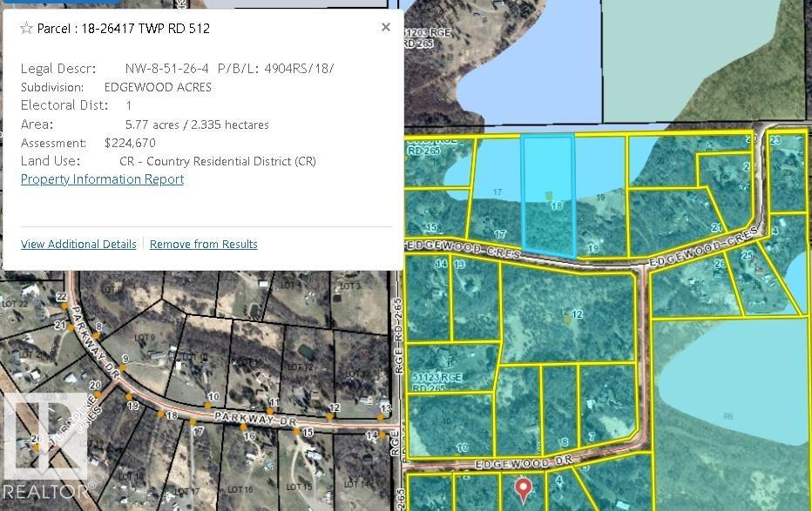The width and height of the screenshot is (812, 511).
Task: Click Remove from Results link
Action: (203, 244)
